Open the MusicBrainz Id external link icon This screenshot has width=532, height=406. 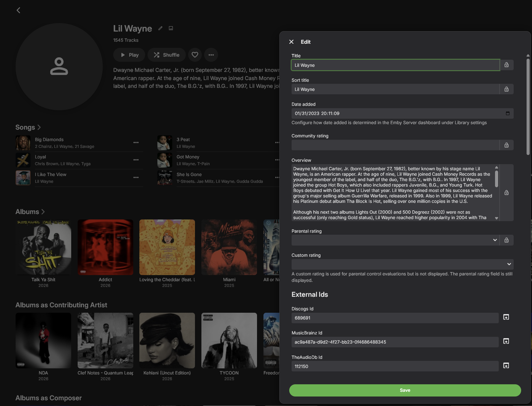pos(506,341)
